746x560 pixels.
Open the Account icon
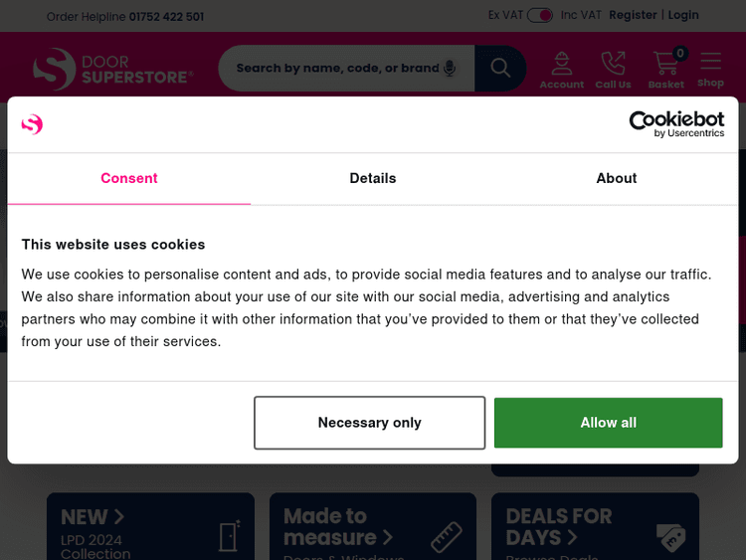pos(562,70)
